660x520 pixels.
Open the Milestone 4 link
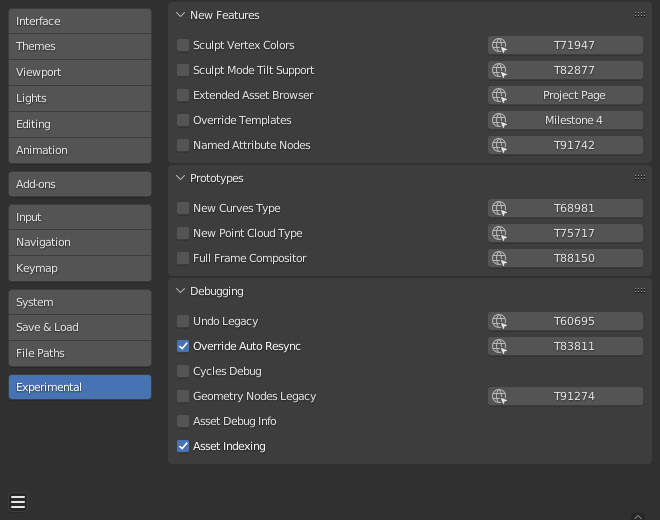click(565, 120)
